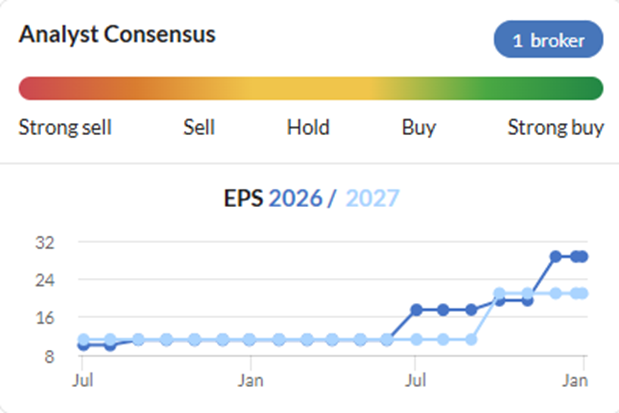Click the highest dark-blue 2026 EPS point

point(555,257)
